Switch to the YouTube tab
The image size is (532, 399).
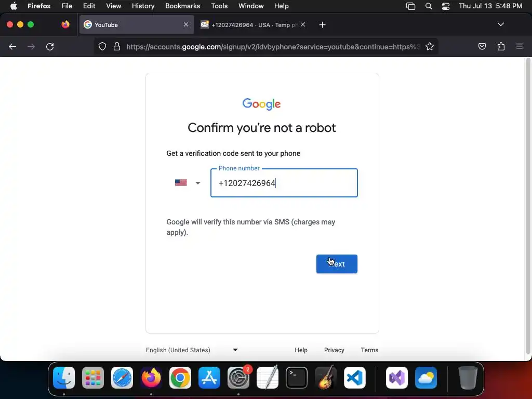tap(137, 25)
